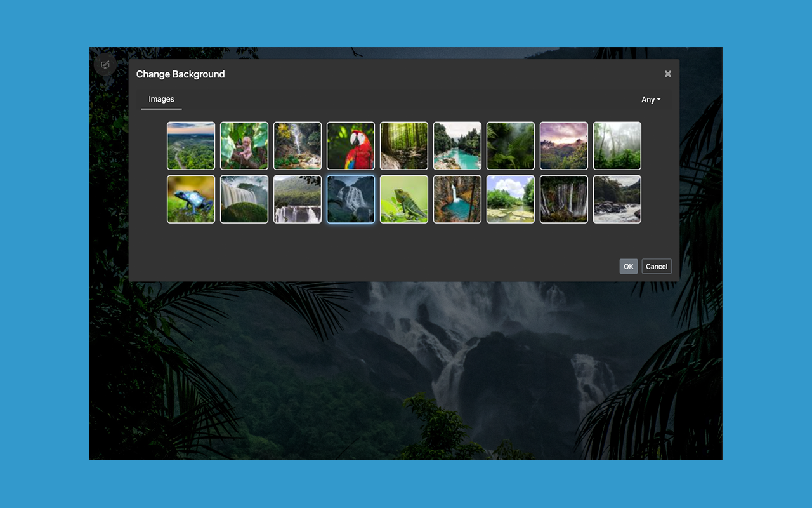Pick the waterfall into turquoise pool thumbnail
Image resolution: width=812 pixels, height=508 pixels.
coord(457,199)
